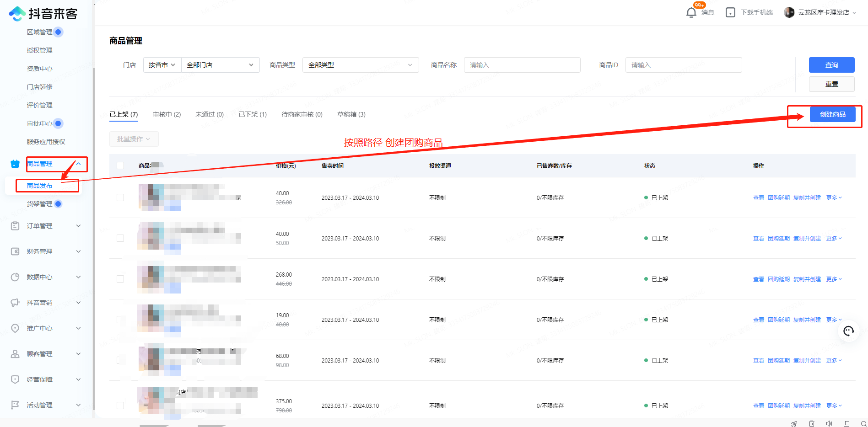The height and width of the screenshot is (427, 868).
Task: Click the window restore icon in bottom bar
Action: point(846,423)
